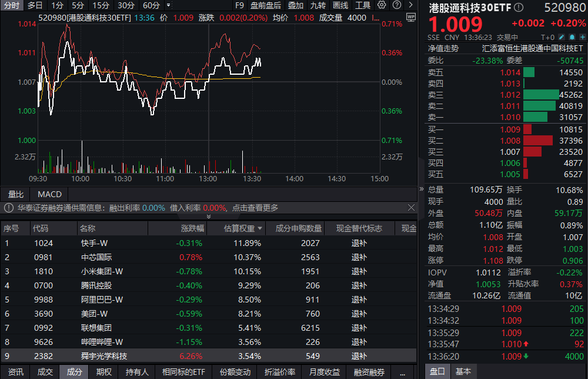Switch to the 基本 fundamentals tab
This screenshot has height=379, width=588.
point(463,371)
